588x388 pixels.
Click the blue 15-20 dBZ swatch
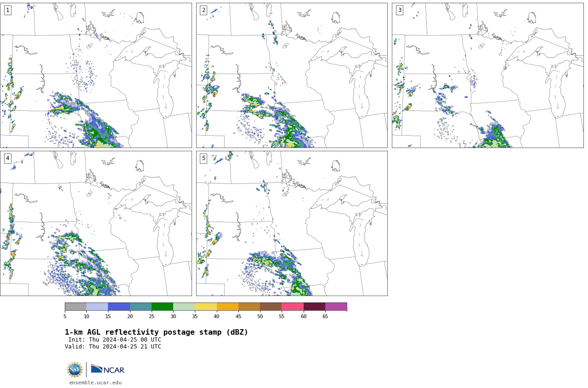pyautogui.click(x=119, y=307)
